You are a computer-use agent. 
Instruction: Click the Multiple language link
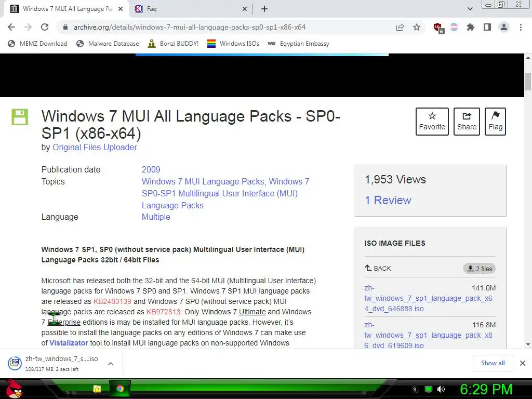(156, 217)
